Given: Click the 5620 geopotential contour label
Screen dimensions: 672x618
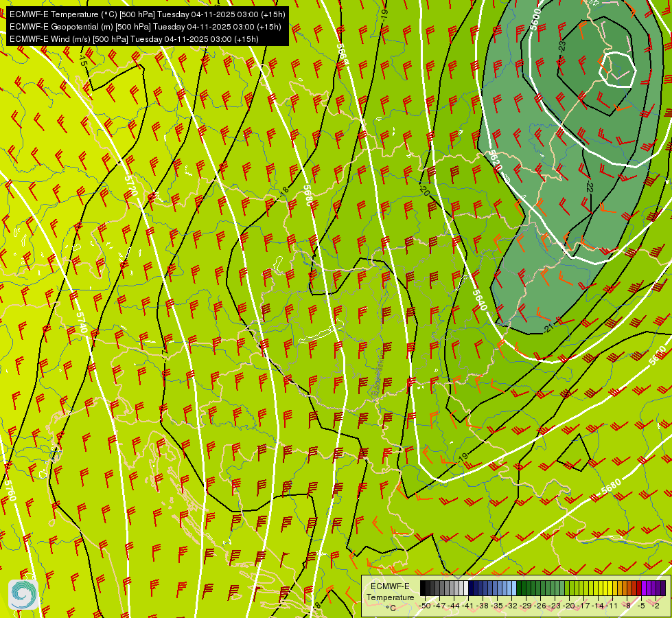Looking at the screenshot, I should coord(495,160).
